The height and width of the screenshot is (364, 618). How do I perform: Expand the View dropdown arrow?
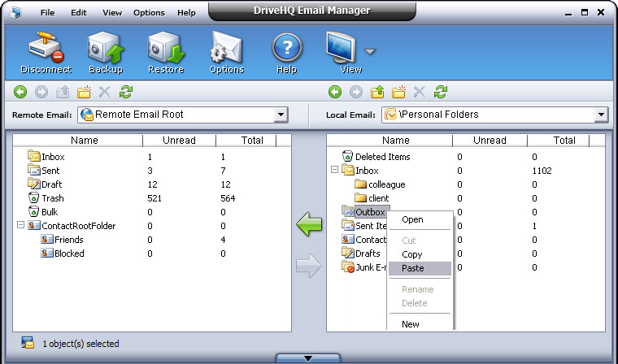click(x=370, y=52)
